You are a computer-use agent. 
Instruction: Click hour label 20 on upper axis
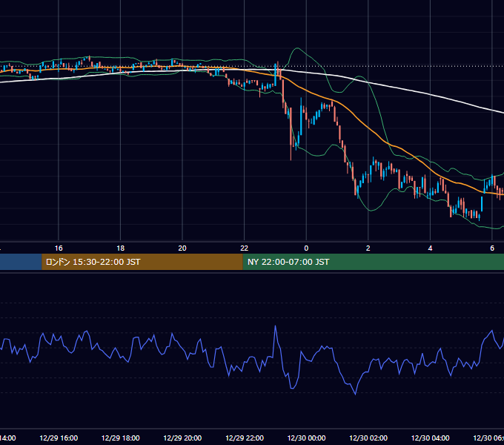[x=182, y=248]
